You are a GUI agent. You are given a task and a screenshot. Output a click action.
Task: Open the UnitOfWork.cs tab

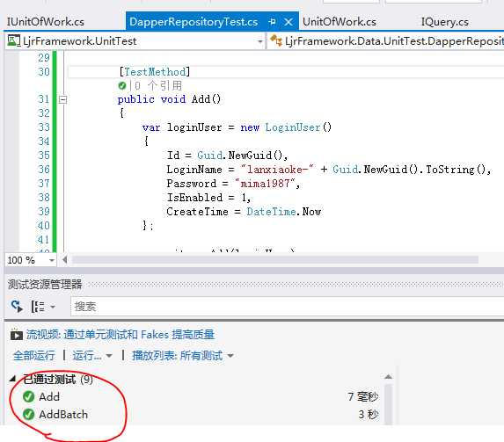click(x=340, y=22)
